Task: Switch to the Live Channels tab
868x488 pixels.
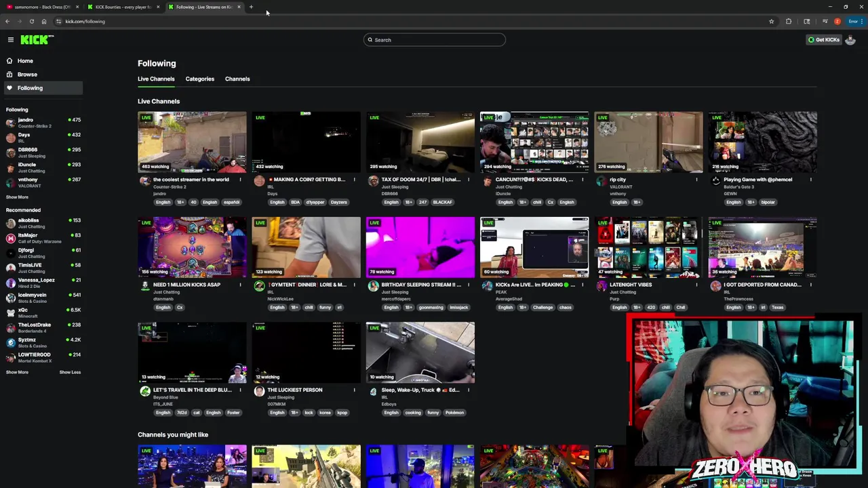Action: pos(156,79)
